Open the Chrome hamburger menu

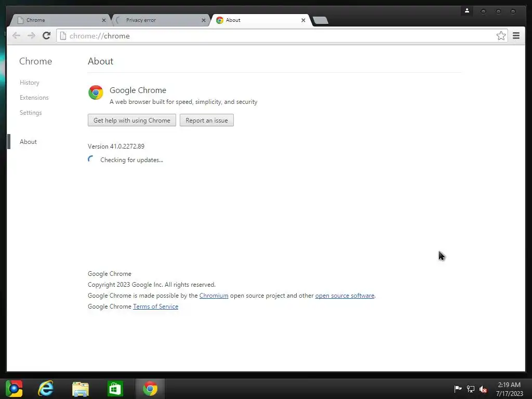point(516,36)
